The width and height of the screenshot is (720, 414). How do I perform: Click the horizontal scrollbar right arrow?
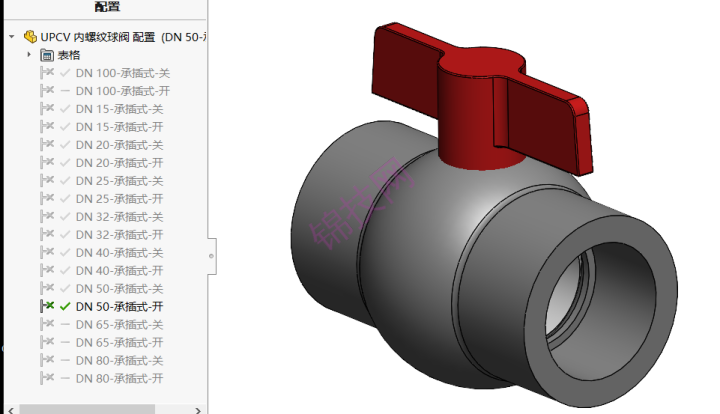[198, 410]
